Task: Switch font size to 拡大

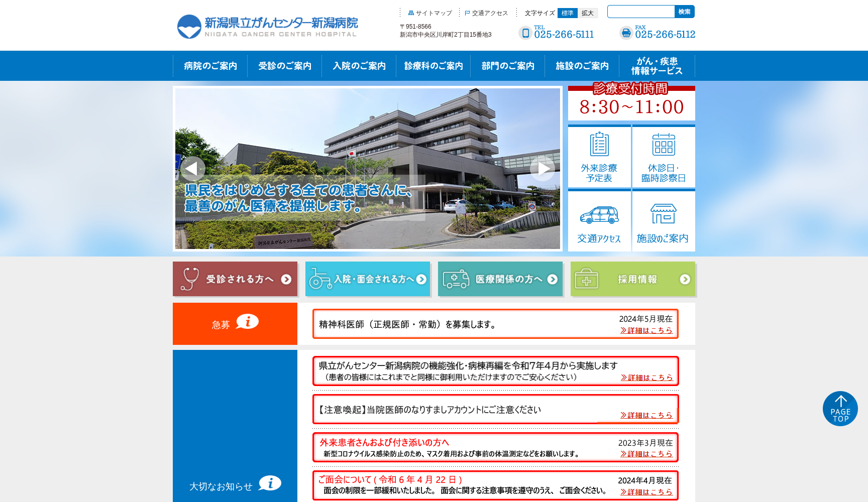Action: click(589, 13)
